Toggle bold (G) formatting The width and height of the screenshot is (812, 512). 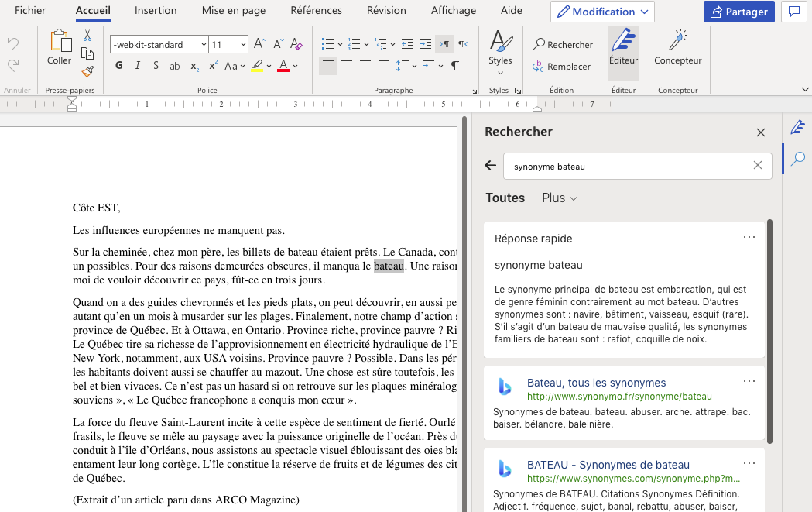[x=119, y=66]
